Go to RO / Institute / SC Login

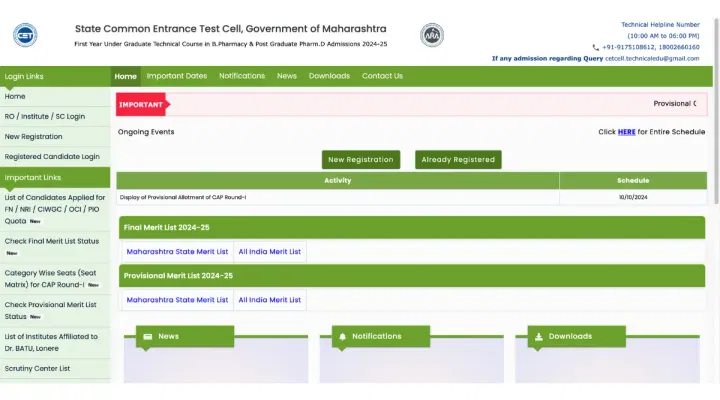(x=45, y=116)
